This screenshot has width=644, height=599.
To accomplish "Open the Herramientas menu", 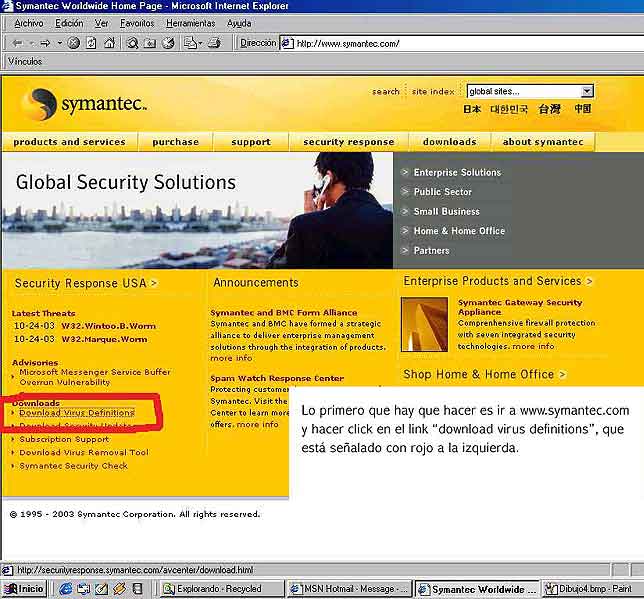I will click(x=191, y=23).
